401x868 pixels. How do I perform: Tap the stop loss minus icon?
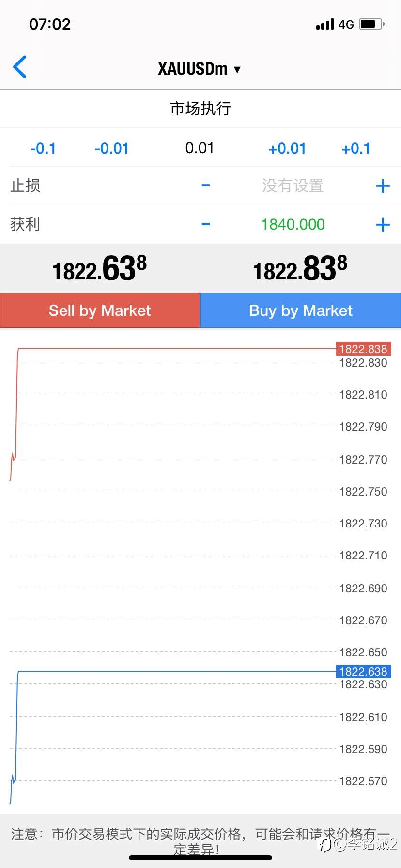pos(206,185)
